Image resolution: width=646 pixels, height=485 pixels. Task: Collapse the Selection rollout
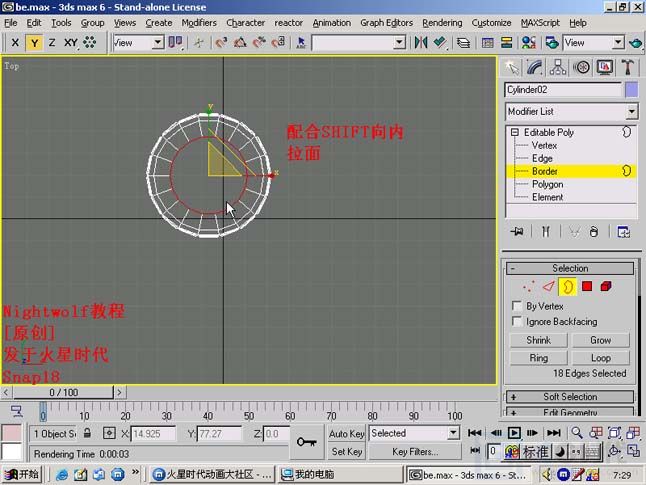570,268
